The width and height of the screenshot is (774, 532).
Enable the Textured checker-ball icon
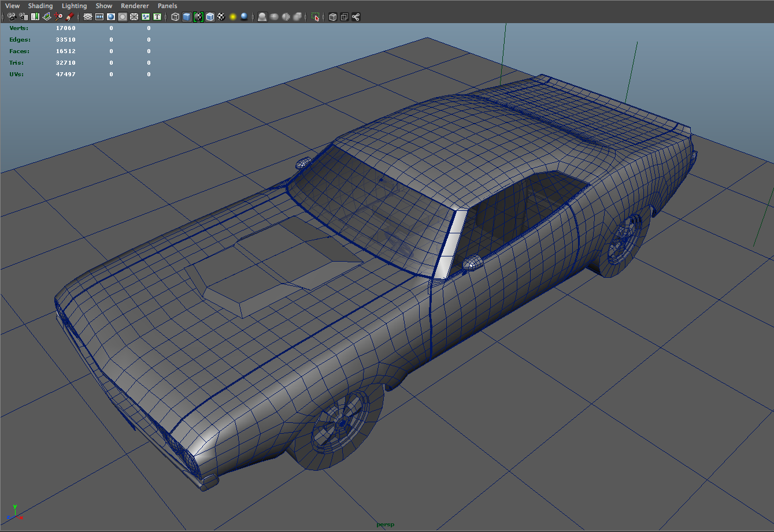pyautogui.click(x=221, y=17)
